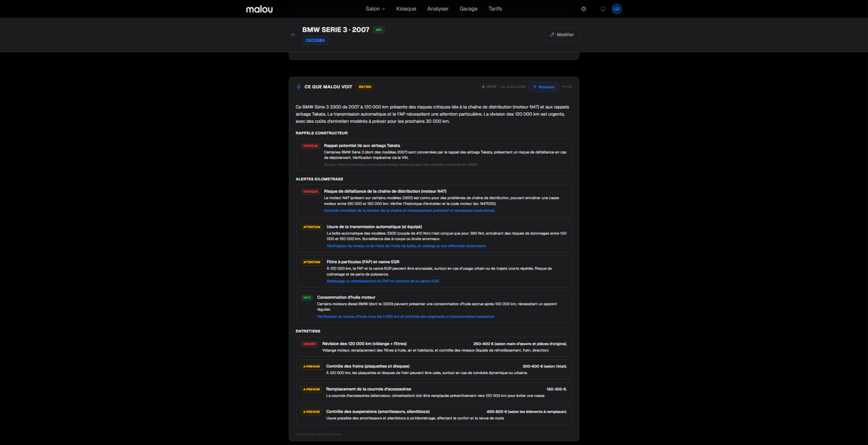
Task: Click the A PREVOIR badge on the brakes row
Action: click(x=311, y=366)
